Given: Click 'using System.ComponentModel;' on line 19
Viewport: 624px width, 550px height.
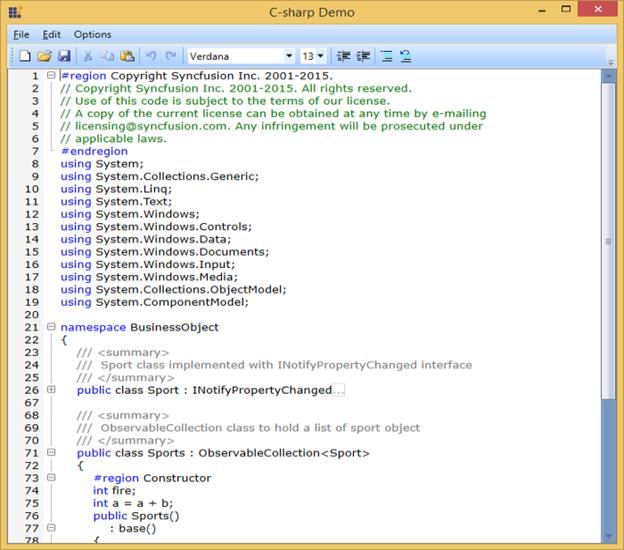Looking at the screenshot, I should (154, 302).
